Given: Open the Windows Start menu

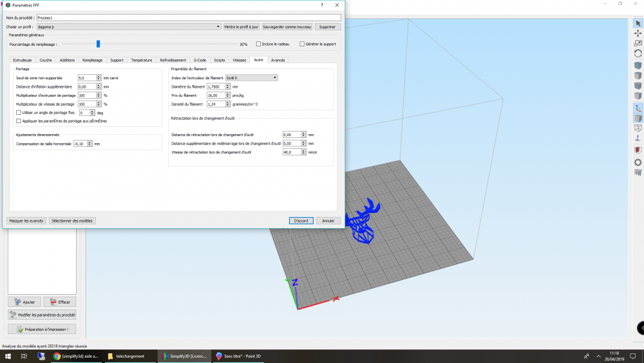Looking at the screenshot, I should point(8,356).
